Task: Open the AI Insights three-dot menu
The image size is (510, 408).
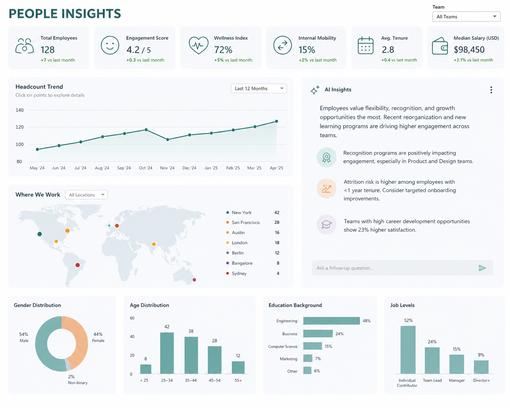Action: coord(491,90)
